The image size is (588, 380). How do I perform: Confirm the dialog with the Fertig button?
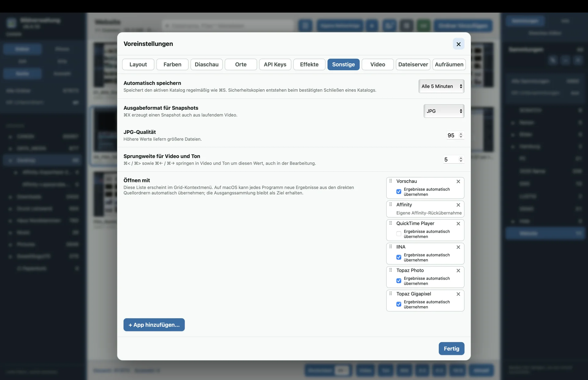[x=451, y=348]
